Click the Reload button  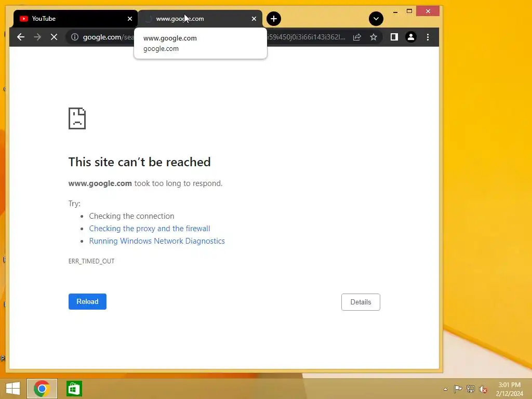[87, 301]
